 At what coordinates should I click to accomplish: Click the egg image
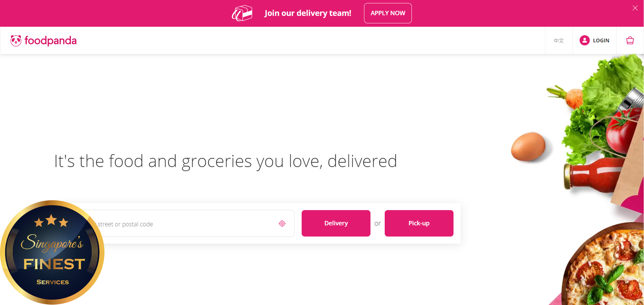point(528,146)
